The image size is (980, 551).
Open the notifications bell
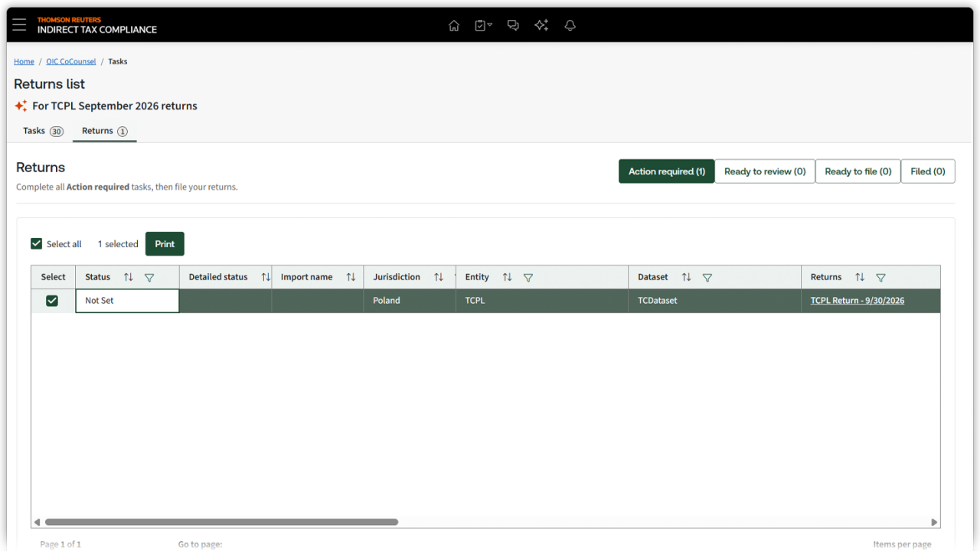[570, 25]
